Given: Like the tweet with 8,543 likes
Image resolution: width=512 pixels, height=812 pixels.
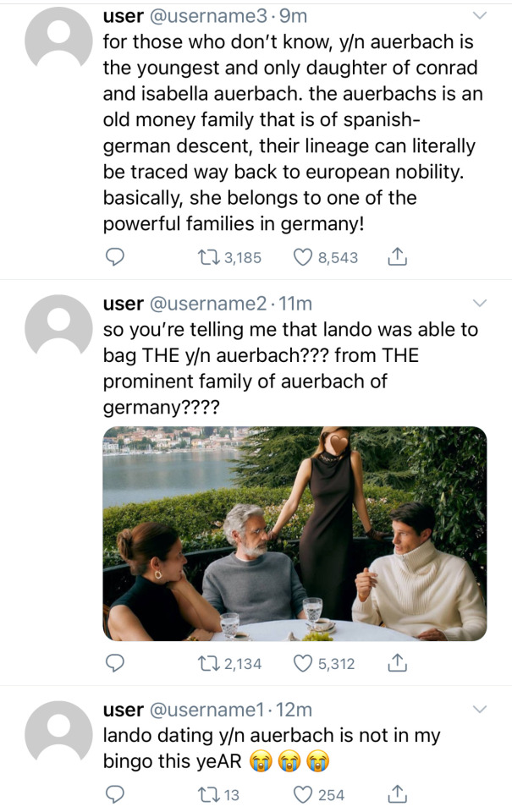Looking at the screenshot, I should coord(304,257).
